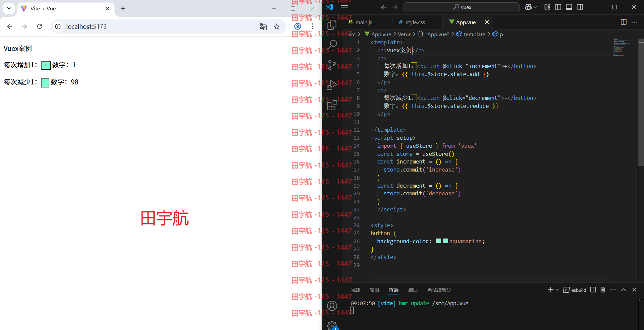Bookmark this page with the star icon
The height and width of the screenshot is (330, 644).
pyautogui.click(x=276, y=26)
